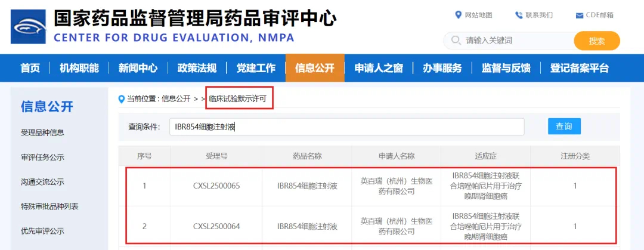Click the CDE邮箱 envelope icon
Image resolution: width=644 pixels, height=250 pixels.
(x=579, y=16)
